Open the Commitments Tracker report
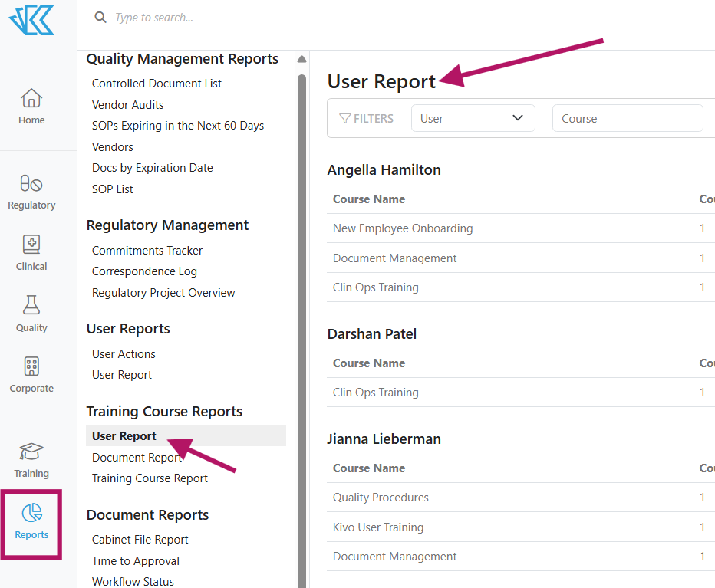 (147, 250)
